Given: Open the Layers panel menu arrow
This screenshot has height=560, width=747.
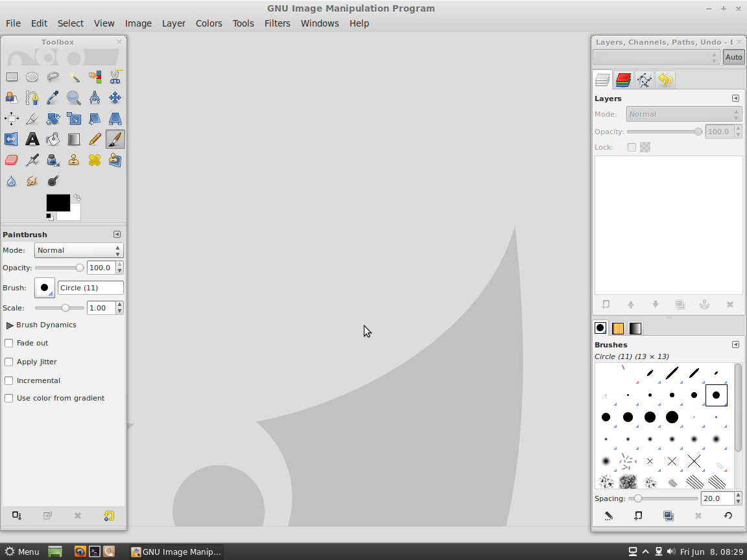Looking at the screenshot, I should click(735, 98).
